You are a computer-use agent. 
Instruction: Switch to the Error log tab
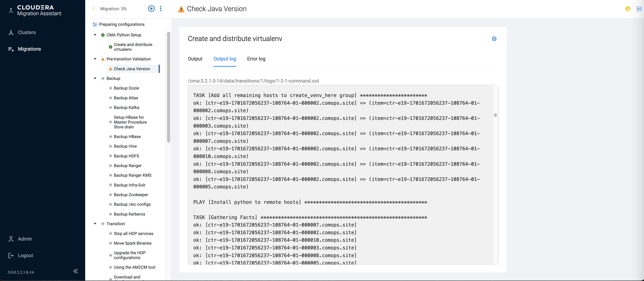point(256,59)
